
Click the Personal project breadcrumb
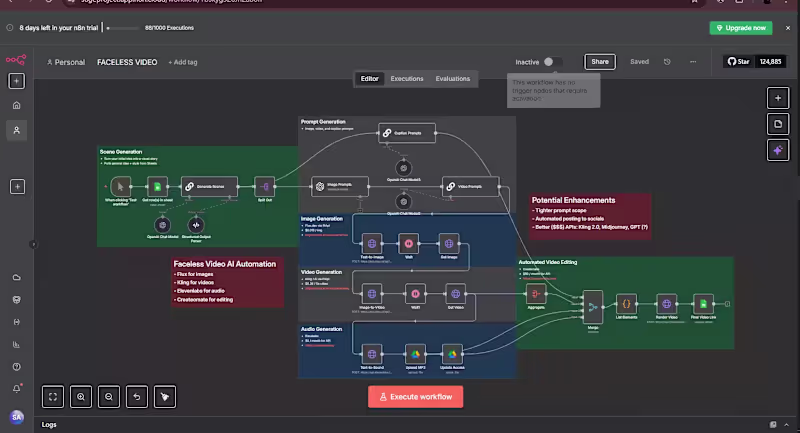tap(66, 62)
